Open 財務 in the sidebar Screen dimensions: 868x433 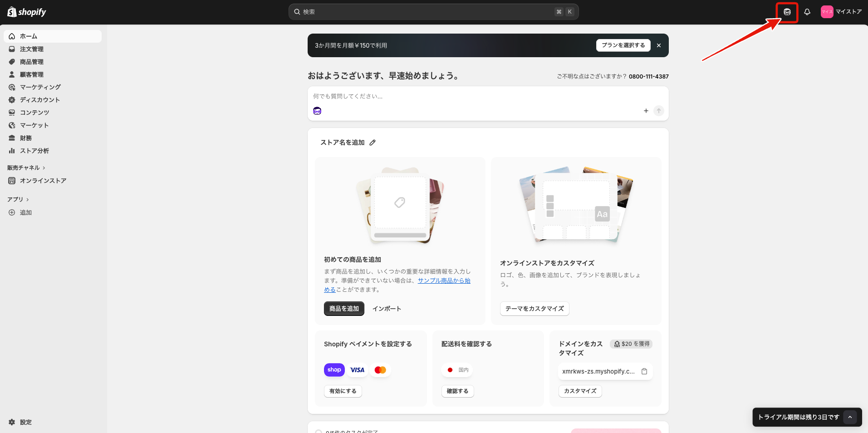click(25, 138)
